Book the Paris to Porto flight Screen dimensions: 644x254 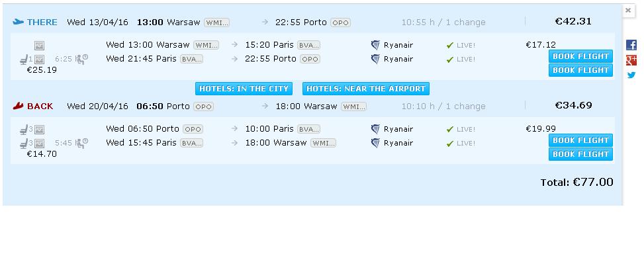[x=580, y=70]
